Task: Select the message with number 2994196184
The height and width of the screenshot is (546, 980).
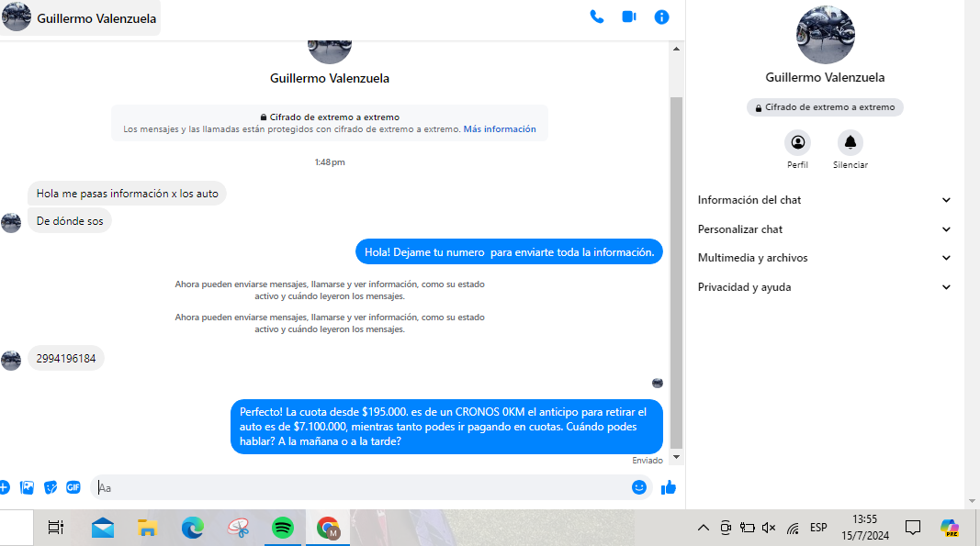Action: (65, 359)
